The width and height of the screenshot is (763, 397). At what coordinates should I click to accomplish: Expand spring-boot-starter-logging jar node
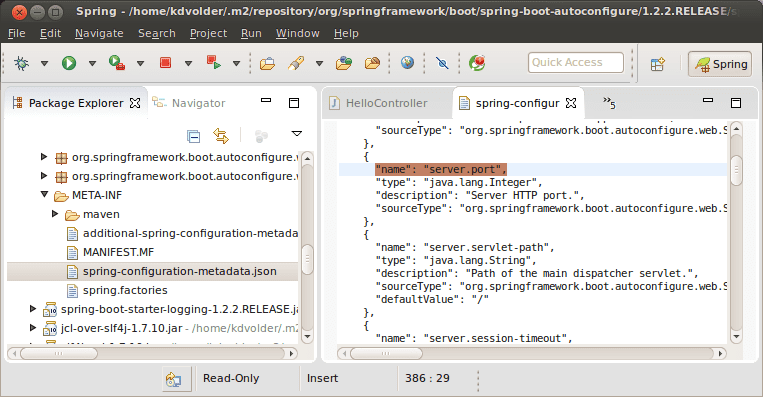tap(33, 308)
